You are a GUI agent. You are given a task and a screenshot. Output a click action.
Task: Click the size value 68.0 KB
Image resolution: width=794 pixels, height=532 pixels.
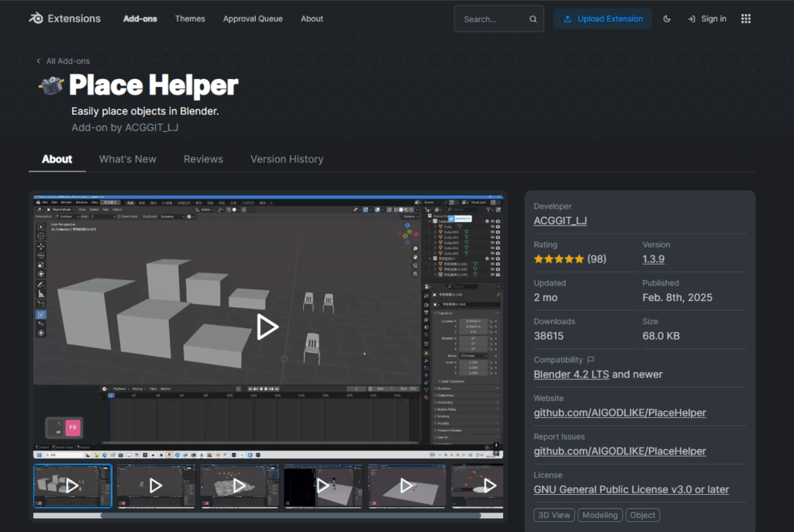(x=661, y=336)
